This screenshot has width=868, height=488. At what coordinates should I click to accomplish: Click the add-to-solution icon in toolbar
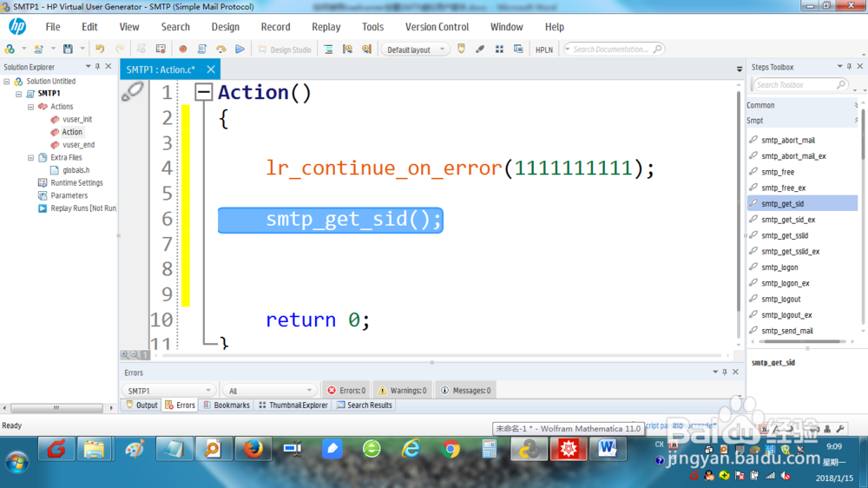click(10, 49)
